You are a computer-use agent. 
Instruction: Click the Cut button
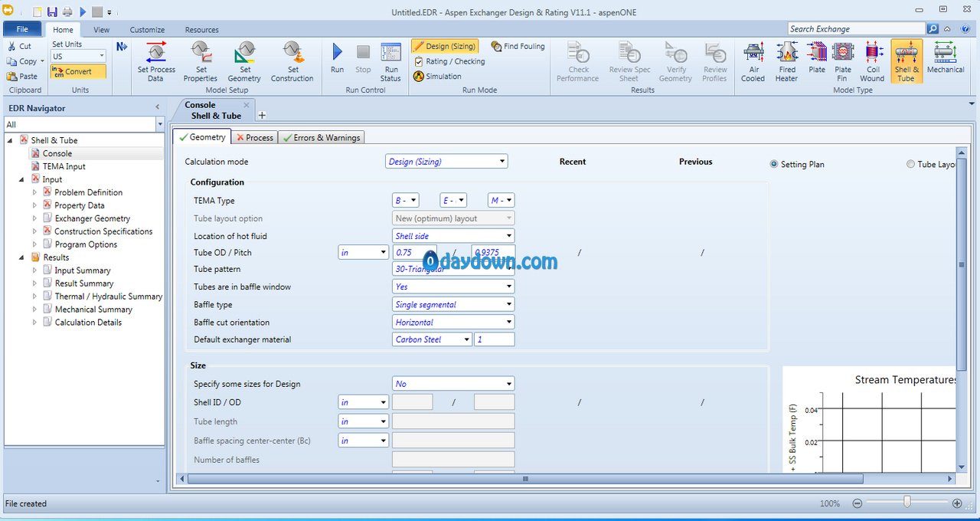click(20, 46)
